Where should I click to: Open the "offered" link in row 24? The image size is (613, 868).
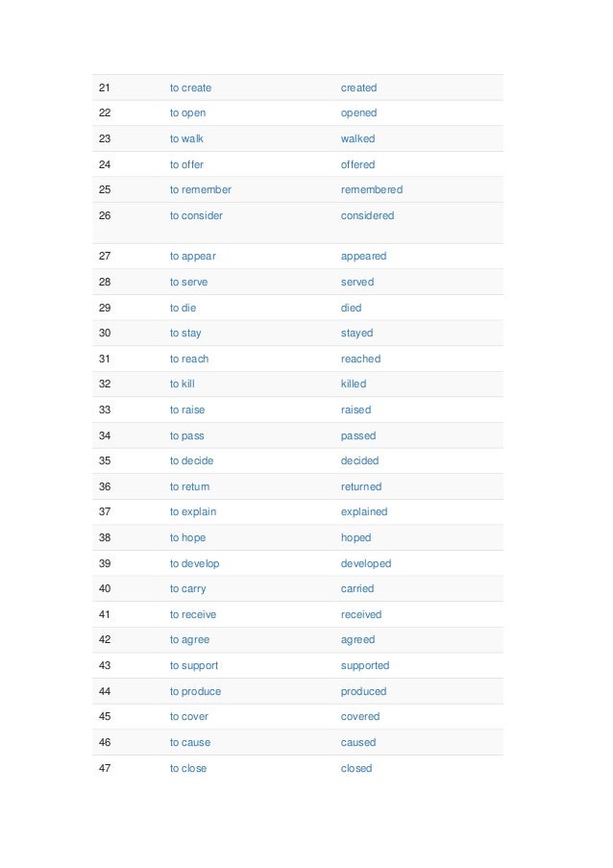tap(357, 164)
